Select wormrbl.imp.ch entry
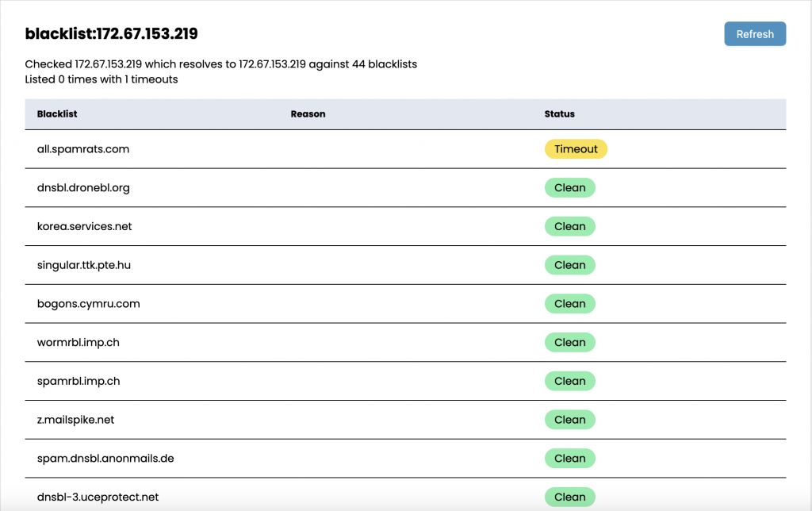Image resolution: width=812 pixels, height=511 pixels. [x=79, y=343]
